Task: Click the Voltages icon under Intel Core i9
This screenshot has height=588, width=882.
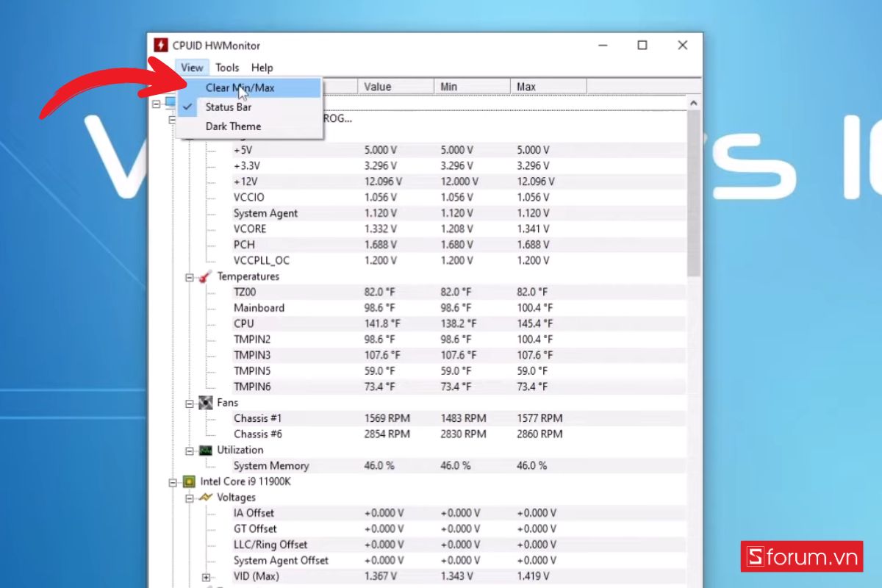Action: [205, 498]
